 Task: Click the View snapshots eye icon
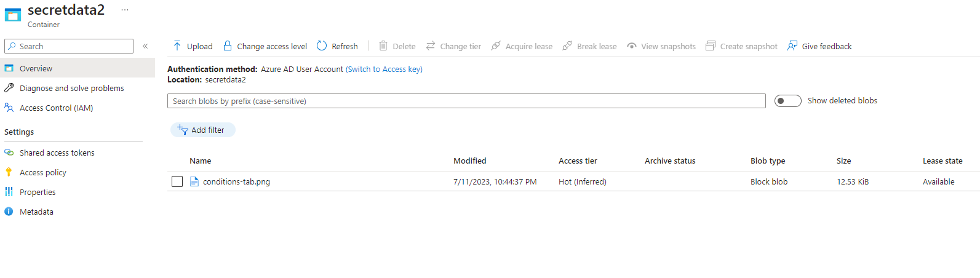[632, 46]
